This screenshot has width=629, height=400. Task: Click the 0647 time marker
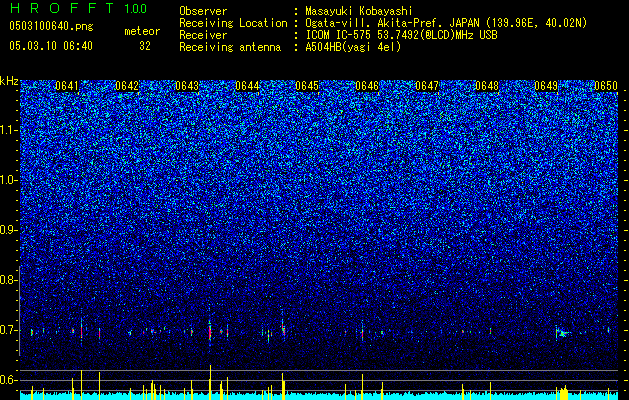coord(427,86)
